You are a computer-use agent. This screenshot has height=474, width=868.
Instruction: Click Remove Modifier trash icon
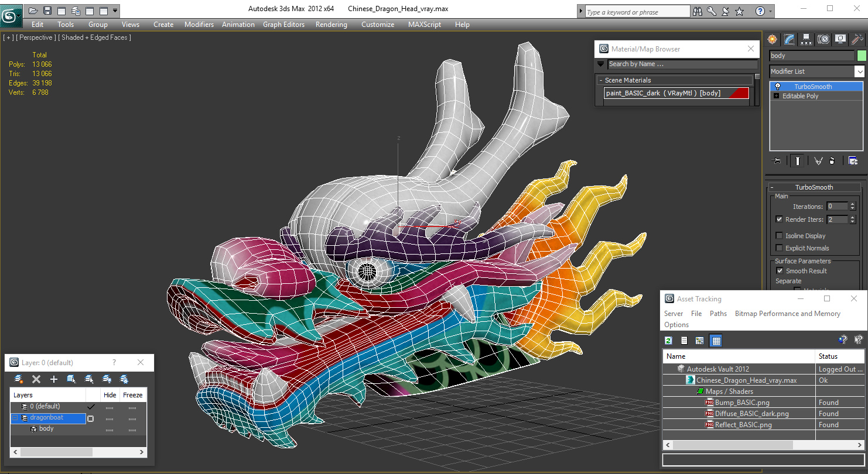[832, 161]
